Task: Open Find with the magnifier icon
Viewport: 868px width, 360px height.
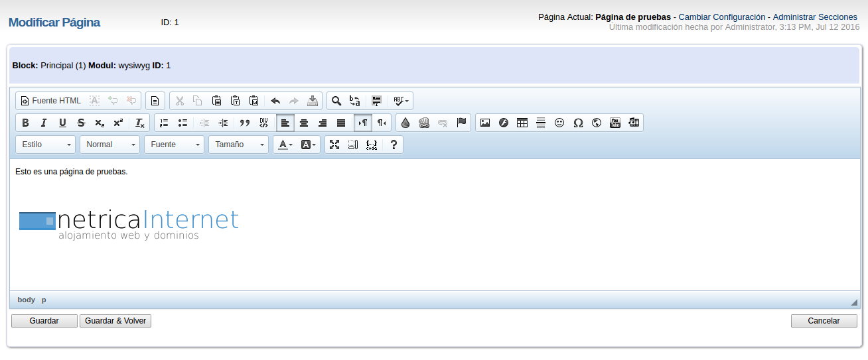Action: click(336, 101)
